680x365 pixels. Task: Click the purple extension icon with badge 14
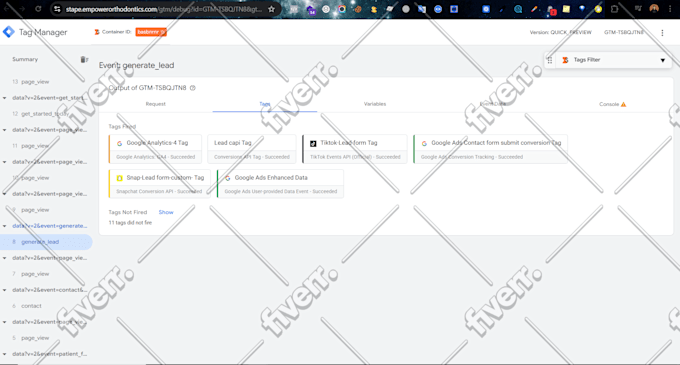click(x=311, y=10)
